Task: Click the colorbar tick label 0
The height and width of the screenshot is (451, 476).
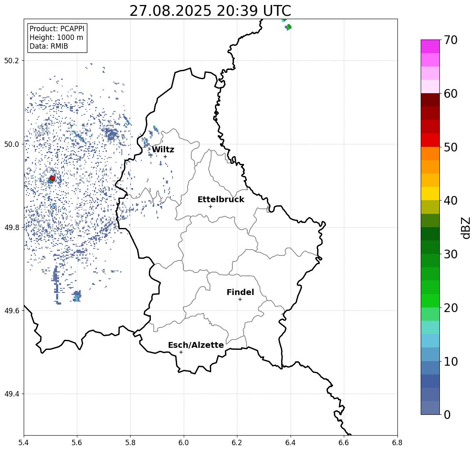Action: [447, 414]
